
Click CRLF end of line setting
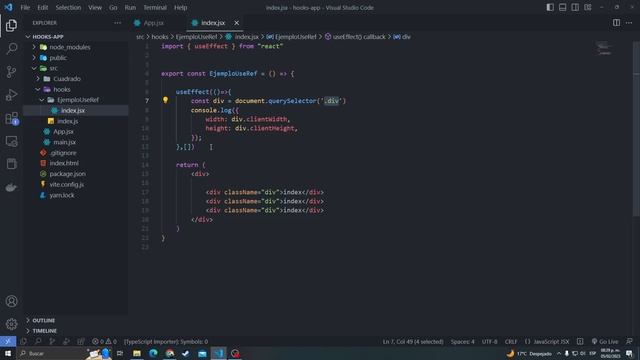click(511, 342)
